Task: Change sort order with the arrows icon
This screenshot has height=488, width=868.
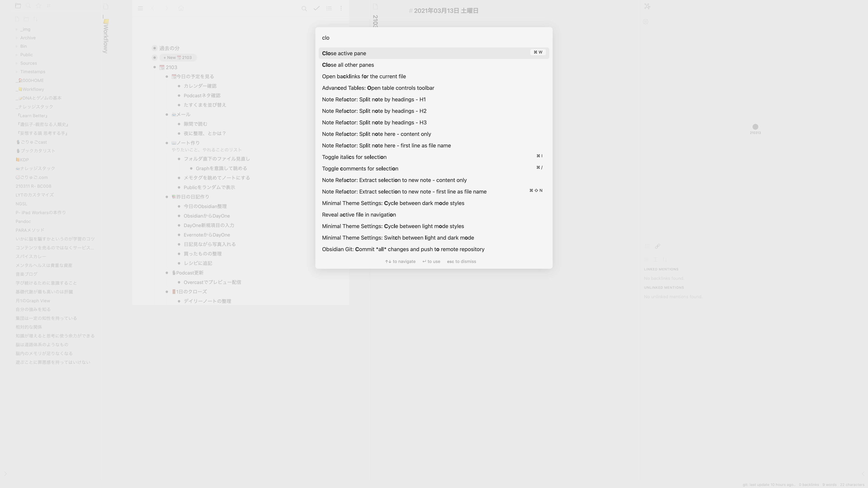Action: 35,19
